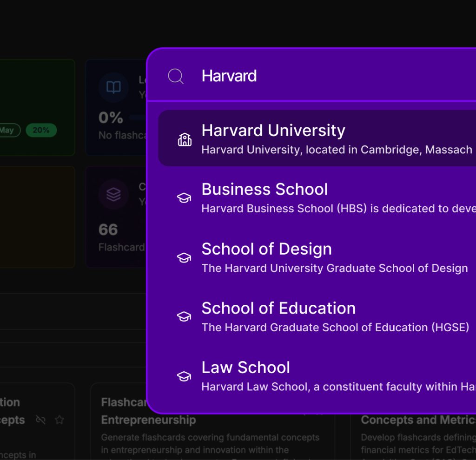Click the 'Harvard Business School (HBS)' description text

point(338,209)
